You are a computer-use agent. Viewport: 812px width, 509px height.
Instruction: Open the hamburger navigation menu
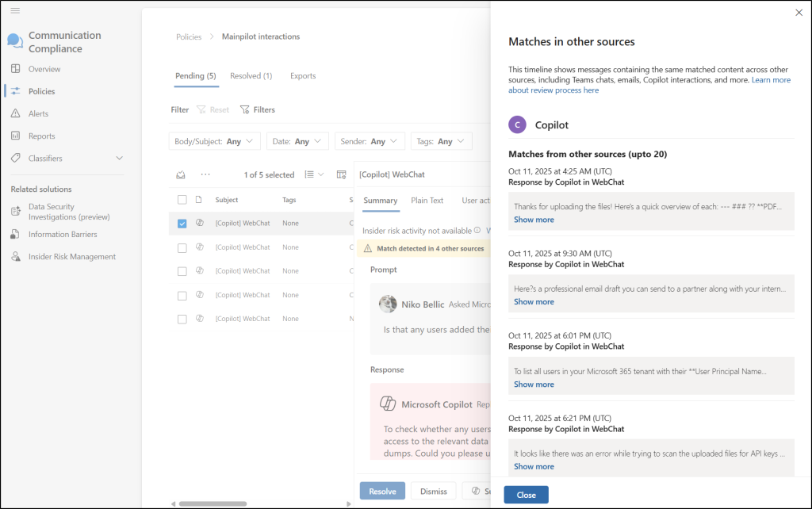pyautogui.click(x=15, y=10)
